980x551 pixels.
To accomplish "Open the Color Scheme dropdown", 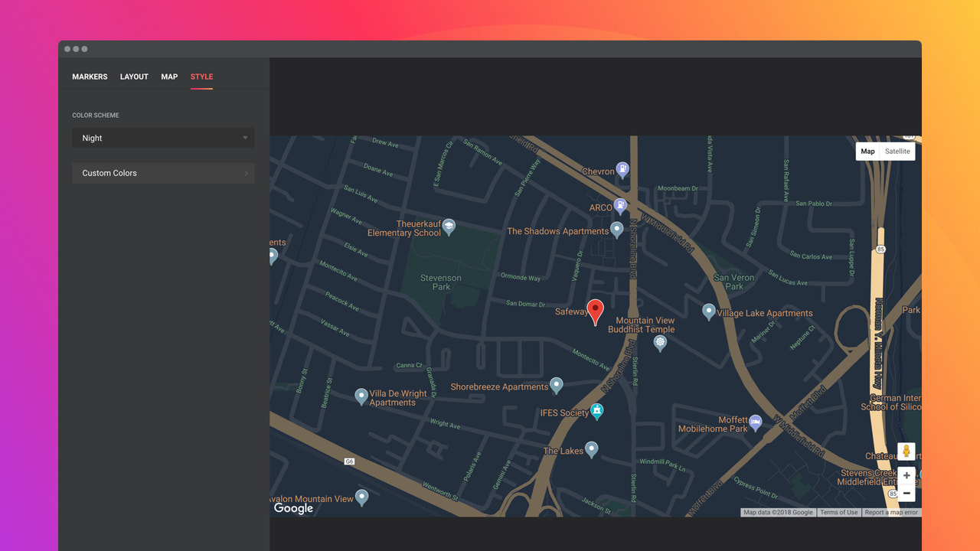I will [x=163, y=138].
